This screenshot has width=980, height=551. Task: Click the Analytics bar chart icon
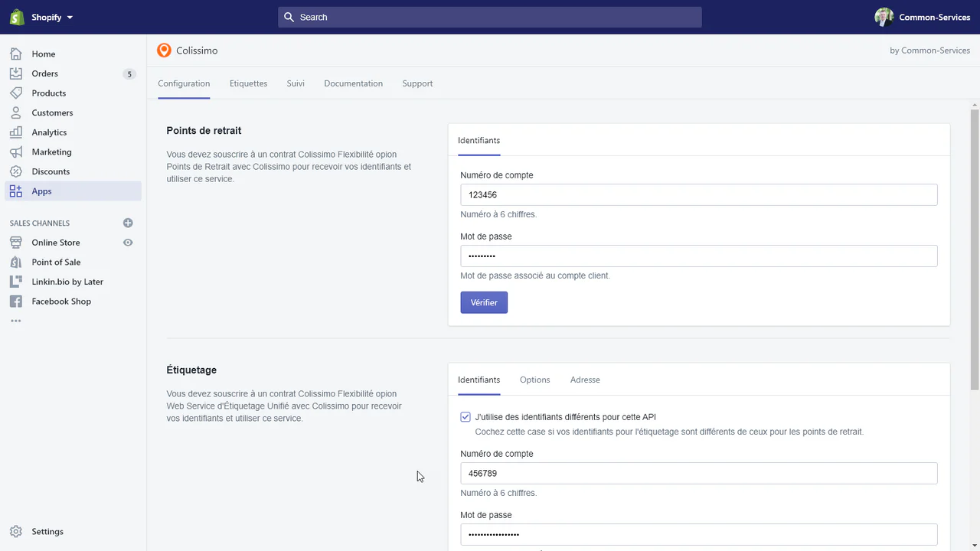click(16, 132)
